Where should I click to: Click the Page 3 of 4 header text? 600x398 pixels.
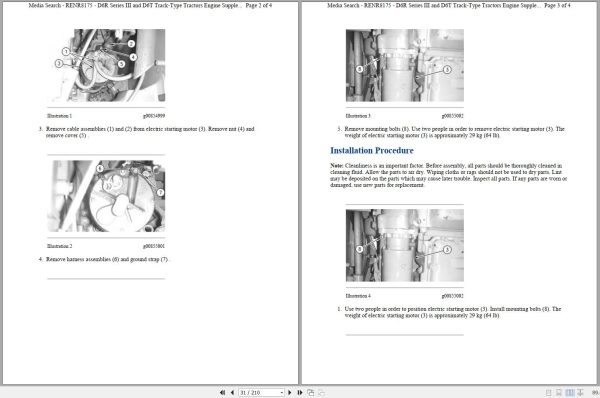(557, 5)
